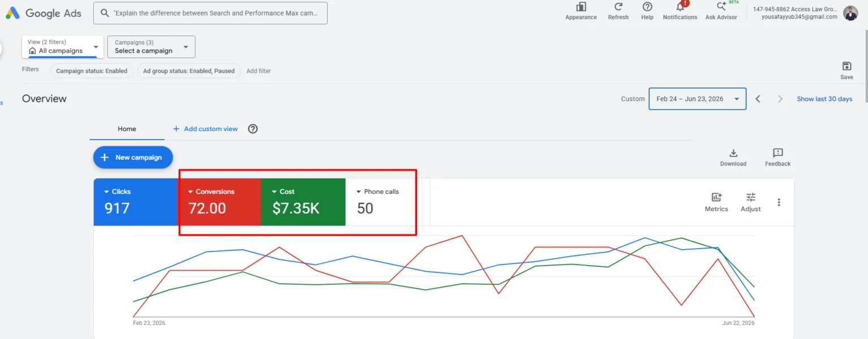Screen dimensions: 868x339
Task: Click the Overview heading
Action: pos(44,99)
